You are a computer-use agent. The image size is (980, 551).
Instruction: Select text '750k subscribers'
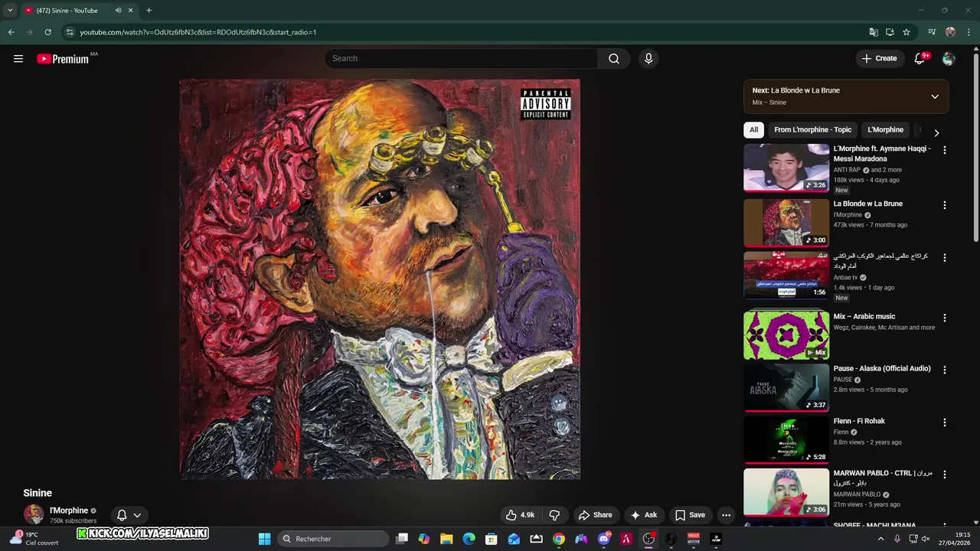tap(73, 521)
